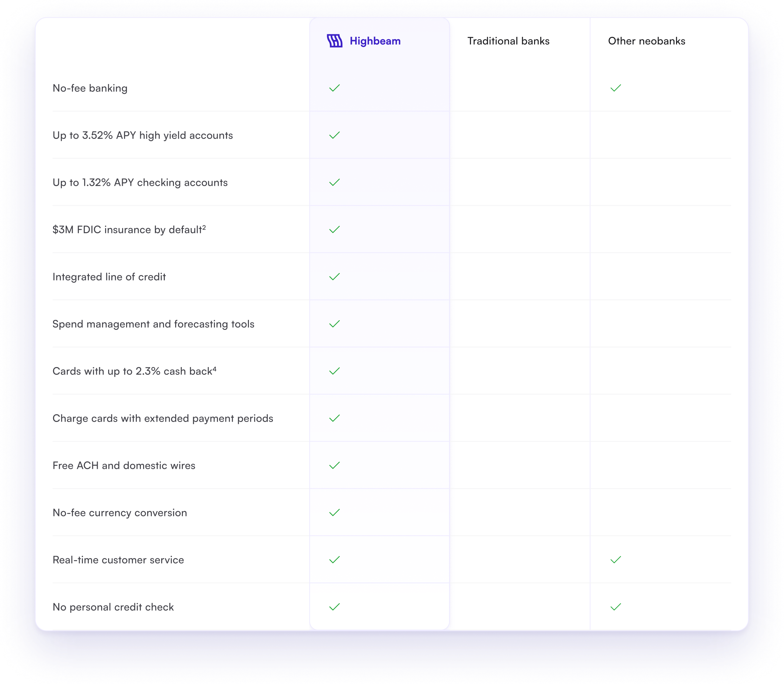Screen dimensions: 784x684
Task: Click Highbeam checkmark for Free ACH wires
Action: (x=334, y=466)
